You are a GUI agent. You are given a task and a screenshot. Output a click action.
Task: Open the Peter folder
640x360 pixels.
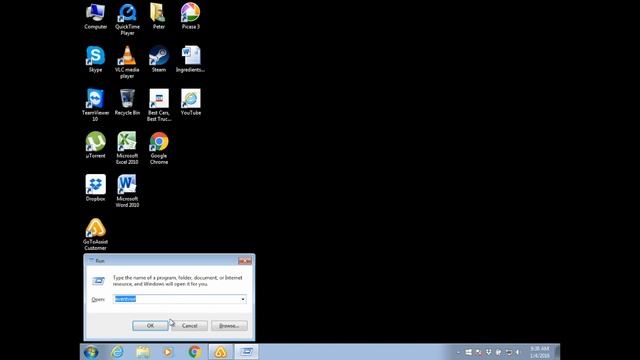point(158,16)
